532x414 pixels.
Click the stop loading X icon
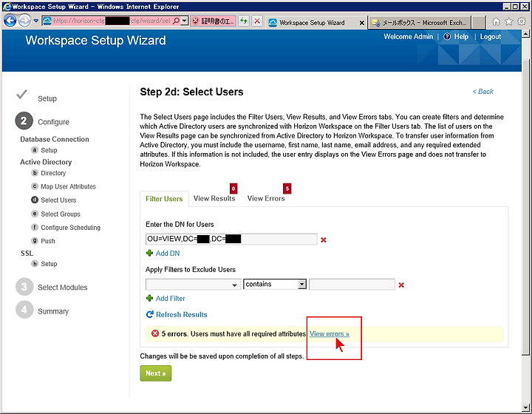pos(257,21)
